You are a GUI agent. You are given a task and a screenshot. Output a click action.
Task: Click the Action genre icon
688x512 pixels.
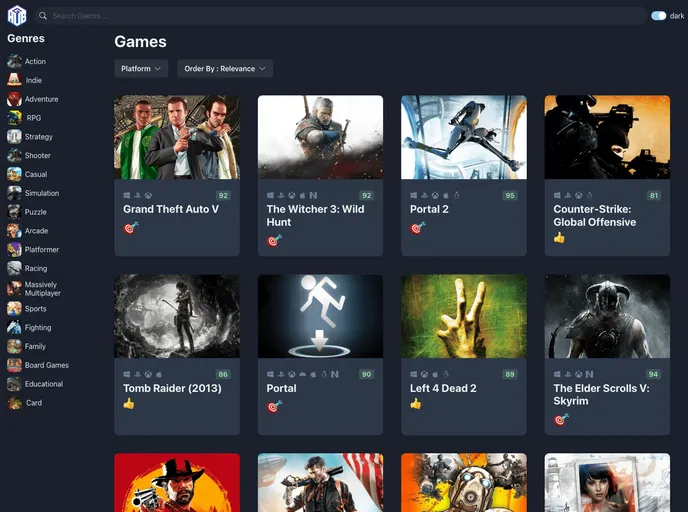[x=14, y=61]
